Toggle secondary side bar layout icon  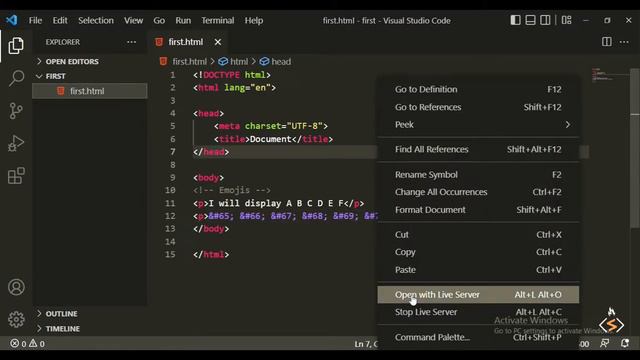pyautogui.click(x=545, y=20)
